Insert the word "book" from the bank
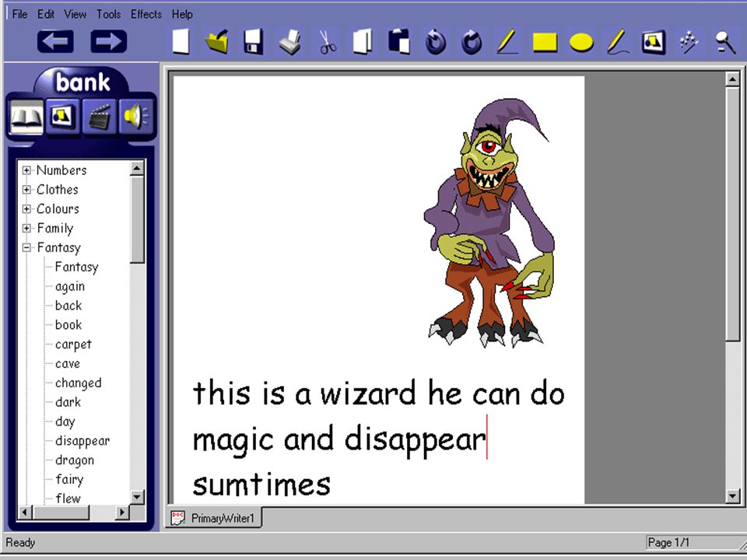The image size is (747, 560). [x=68, y=325]
